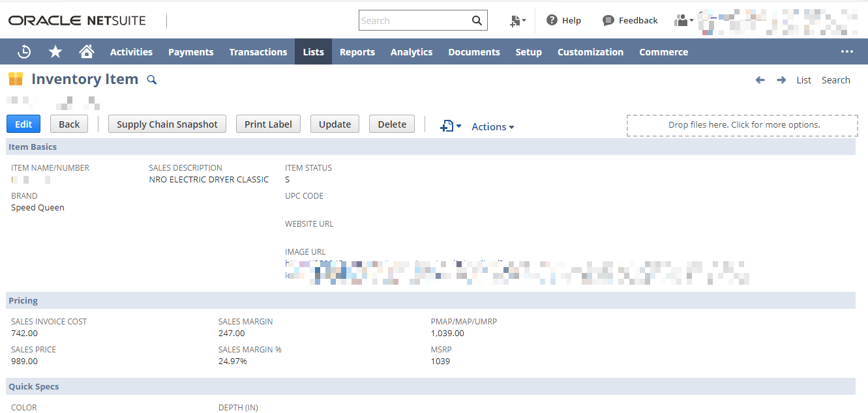
Task: Click the Oracle NetSuite logo
Action: pyautogui.click(x=78, y=20)
